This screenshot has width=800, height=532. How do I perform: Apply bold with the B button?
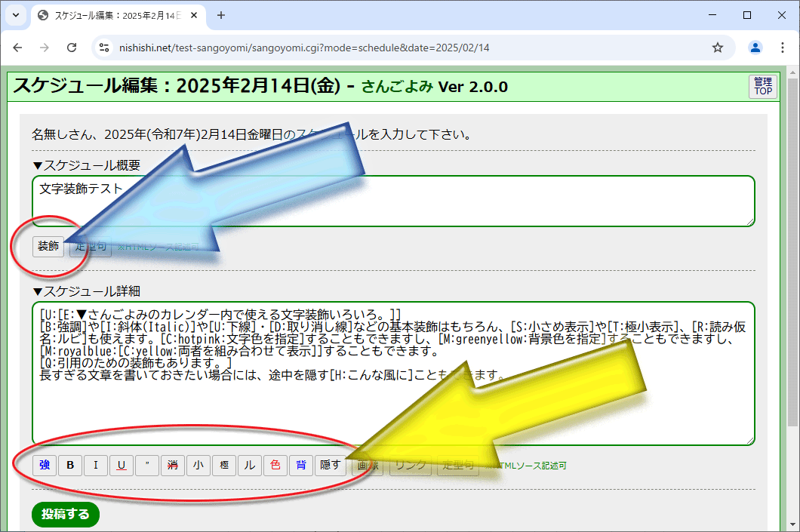(x=70, y=465)
